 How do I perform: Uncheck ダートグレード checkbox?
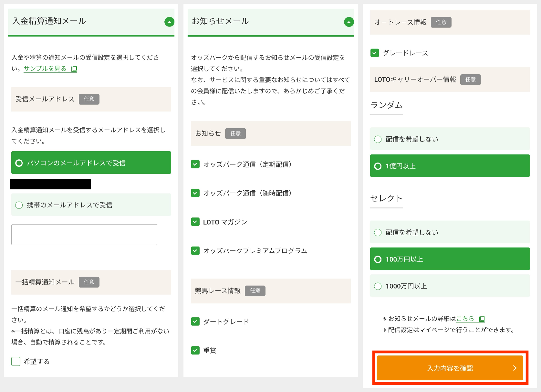[x=195, y=321]
